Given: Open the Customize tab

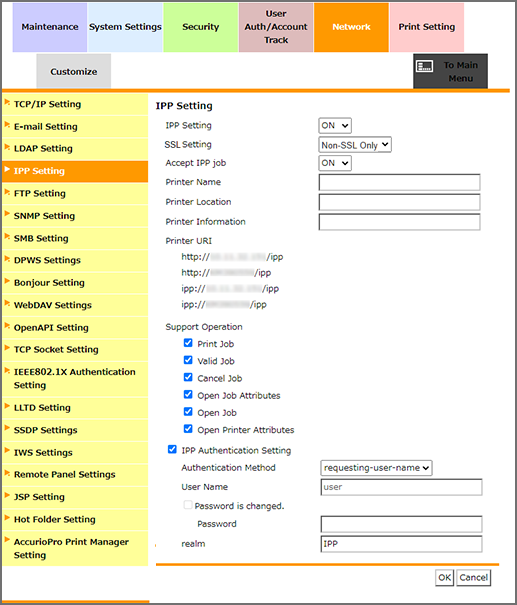Looking at the screenshot, I should [74, 71].
